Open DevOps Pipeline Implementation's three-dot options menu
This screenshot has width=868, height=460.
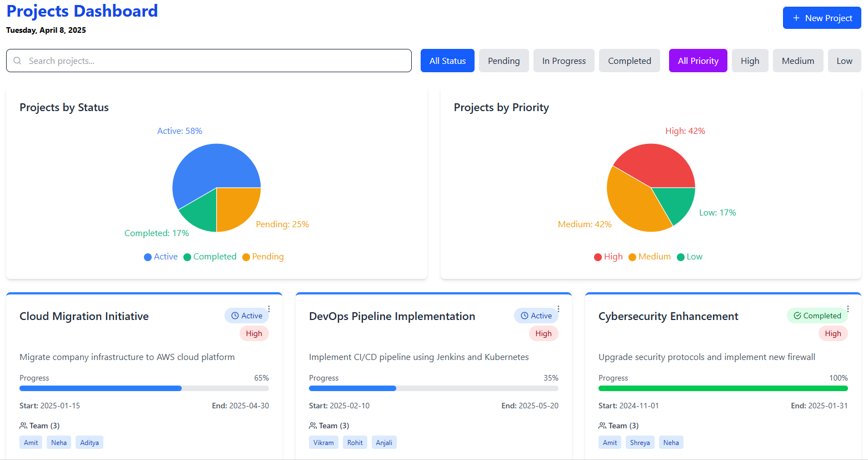click(x=558, y=308)
